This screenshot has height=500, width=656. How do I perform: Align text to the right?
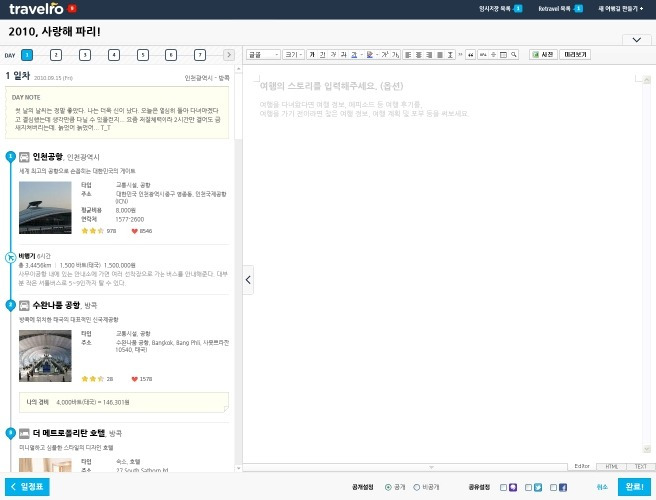point(429,55)
